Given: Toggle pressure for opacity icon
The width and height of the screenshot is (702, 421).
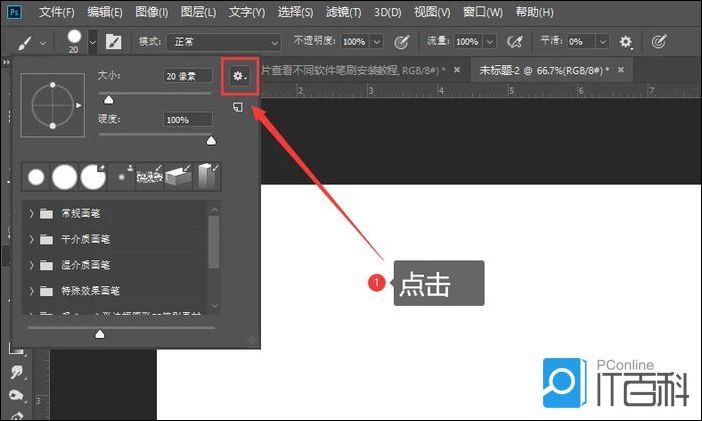Looking at the screenshot, I should click(402, 42).
